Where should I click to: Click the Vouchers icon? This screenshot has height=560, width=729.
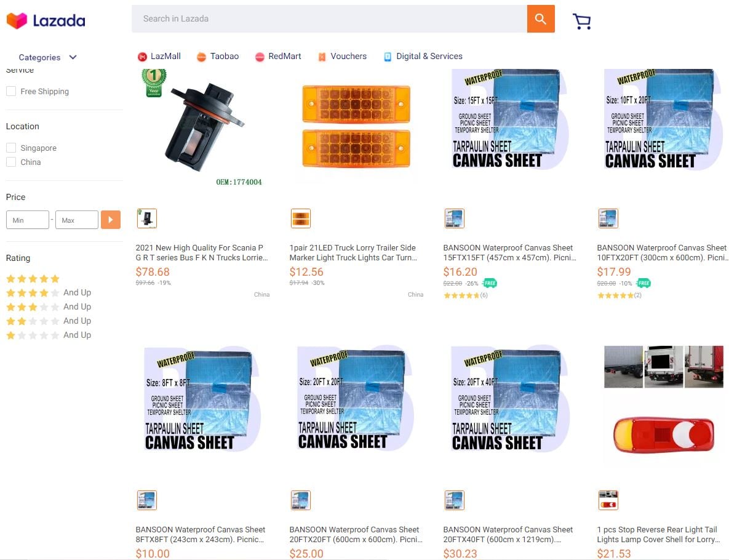pos(322,57)
